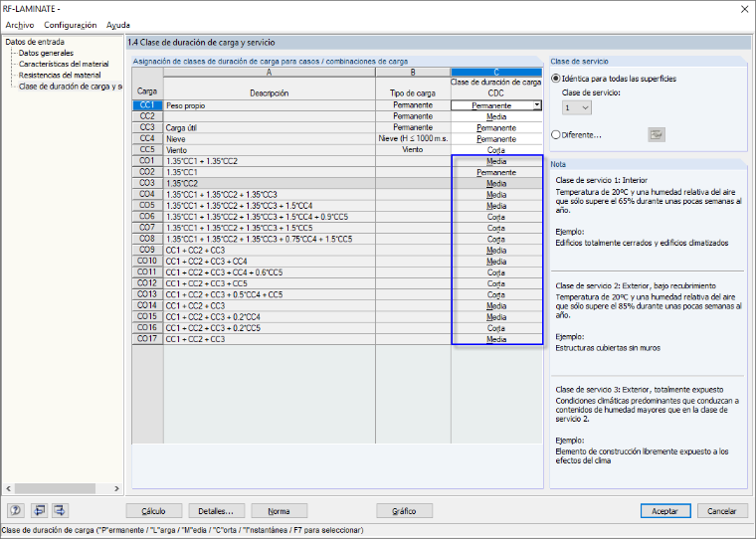Select 'Características del material' tree item
Viewport: 756px width, 539px height.
click(x=64, y=64)
